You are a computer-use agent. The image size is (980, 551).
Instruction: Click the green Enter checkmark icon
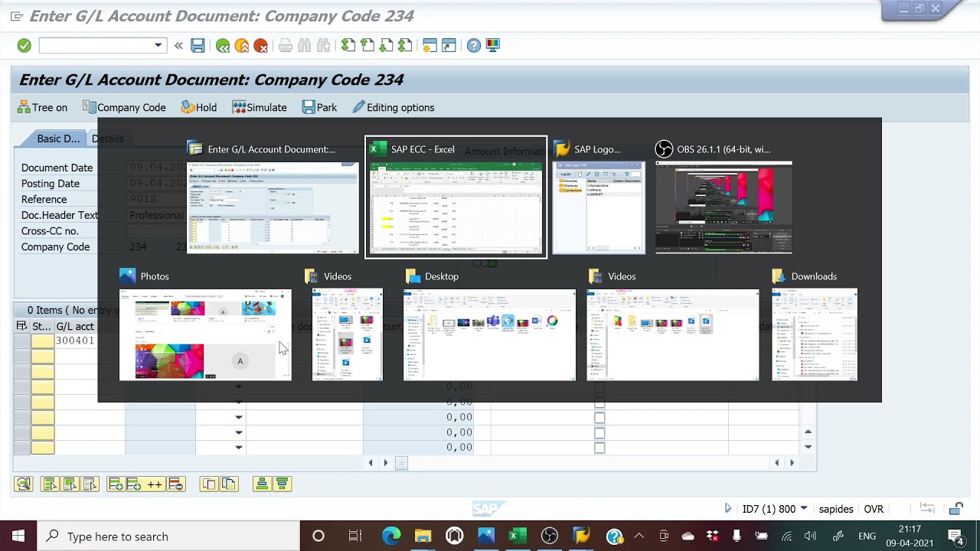24,46
